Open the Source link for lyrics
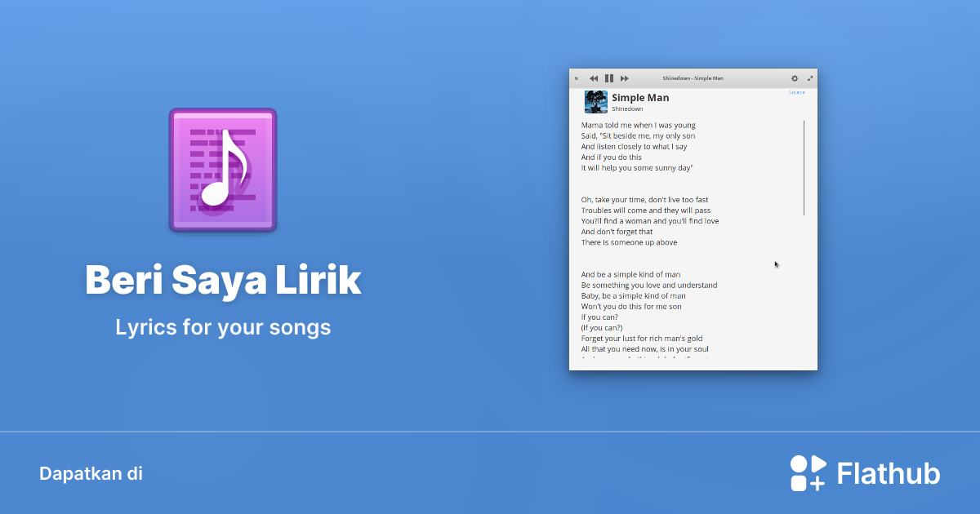The image size is (980, 514). 796,92
